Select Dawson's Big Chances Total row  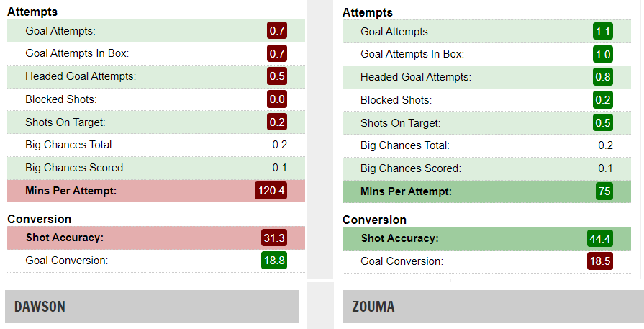click(x=156, y=145)
